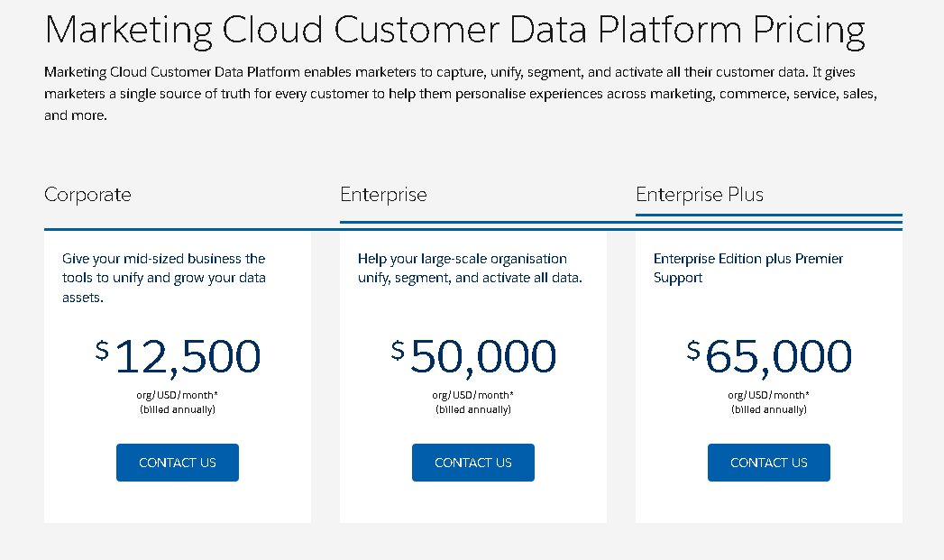Click org/USD/month* under the $65,000 price
The height and width of the screenshot is (560, 944).
(769, 395)
